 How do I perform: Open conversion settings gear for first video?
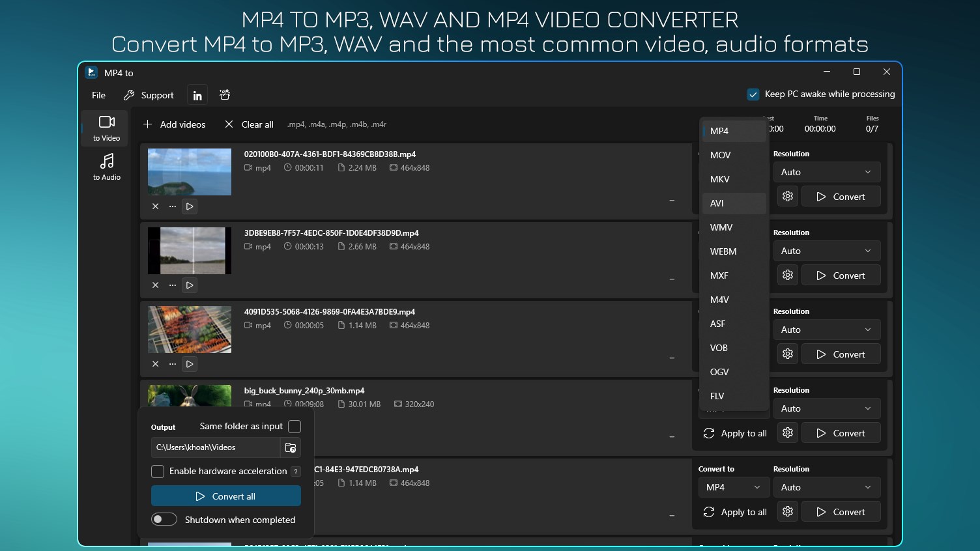pyautogui.click(x=787, y=196)
